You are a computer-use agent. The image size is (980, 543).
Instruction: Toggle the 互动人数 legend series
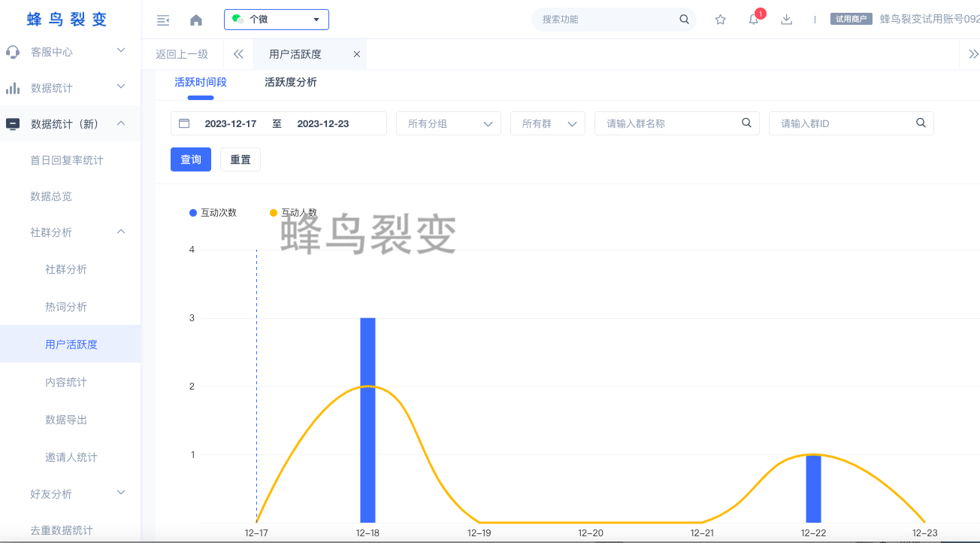pos(293,213)
